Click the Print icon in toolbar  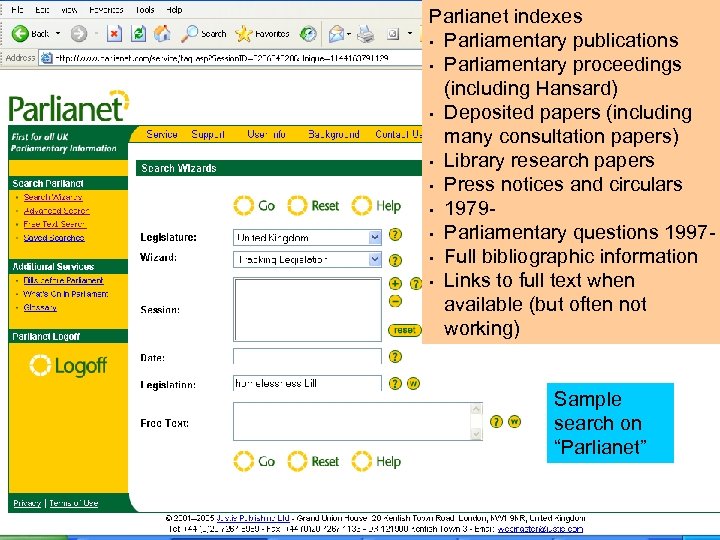coord(366,34)
